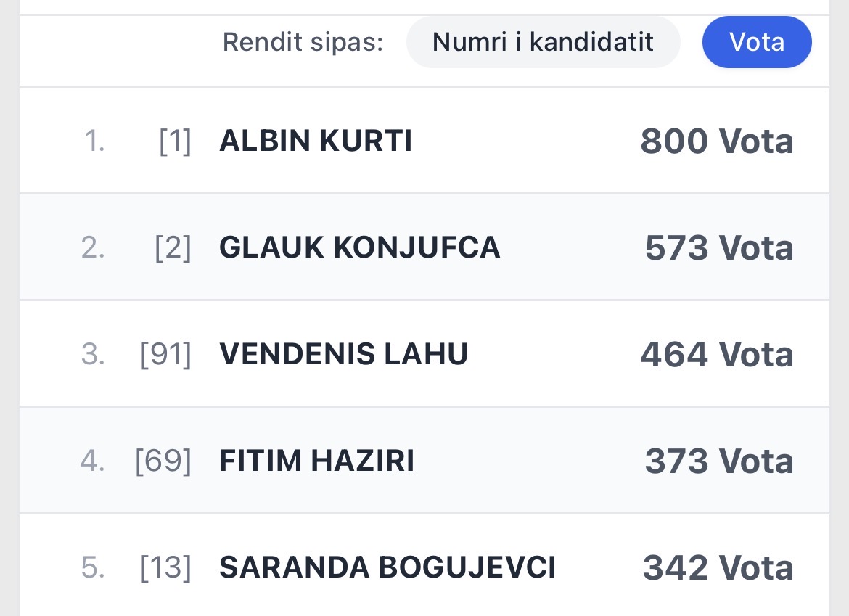Screen dimensions: 849x616
Task: Click the Rendit sipas label
Action: click(x=303, y=42)
